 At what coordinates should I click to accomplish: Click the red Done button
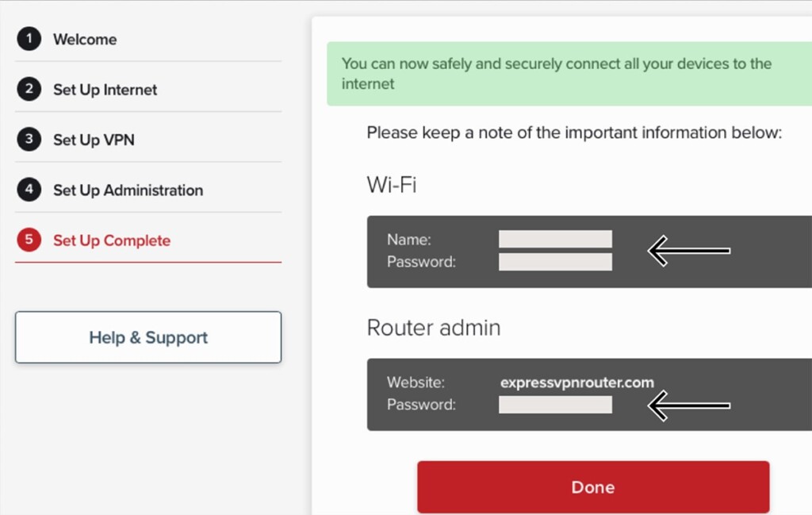593,487
